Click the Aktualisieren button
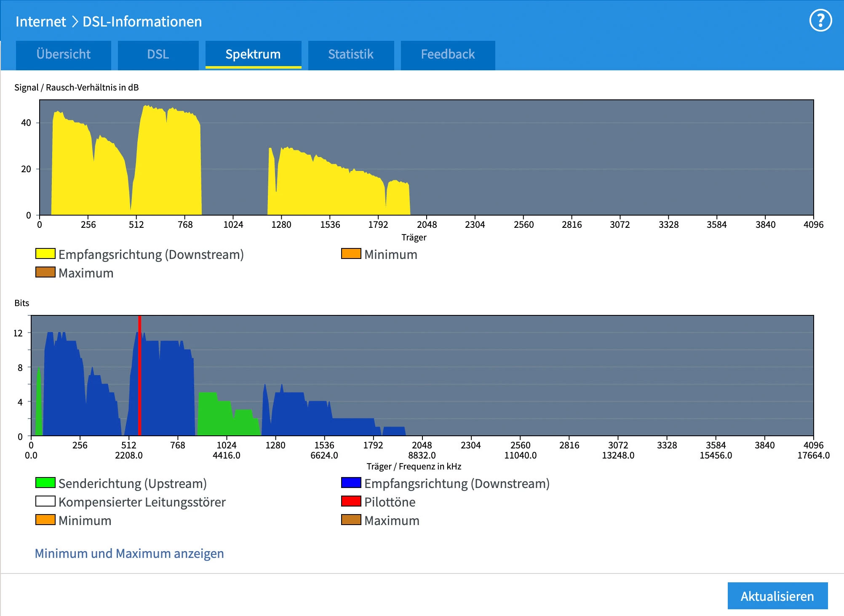The width and height of the screenshot is (844, 616). click(x=777, y=596)
